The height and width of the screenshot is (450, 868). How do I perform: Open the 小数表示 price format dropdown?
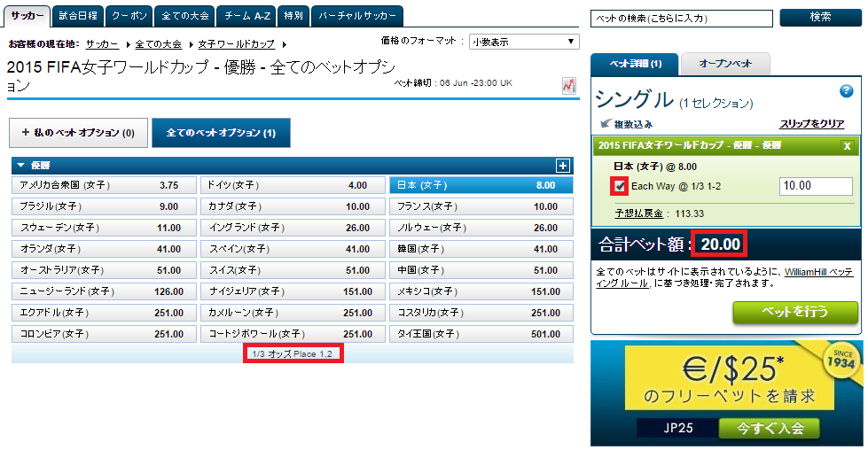tap(524, 42)
